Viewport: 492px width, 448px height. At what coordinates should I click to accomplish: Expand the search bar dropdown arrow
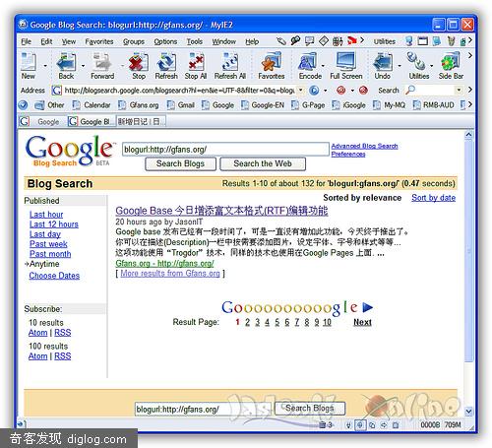click(459, 90)
